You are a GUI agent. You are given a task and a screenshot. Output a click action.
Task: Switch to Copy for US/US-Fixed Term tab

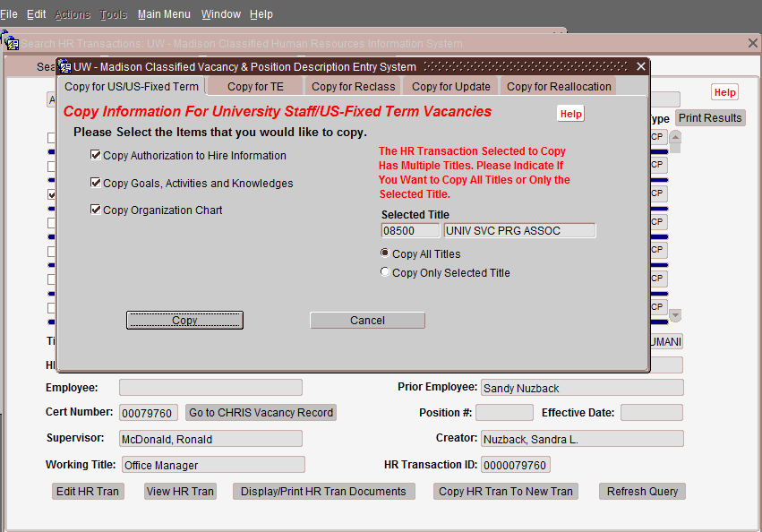click(x=132, y=87)
